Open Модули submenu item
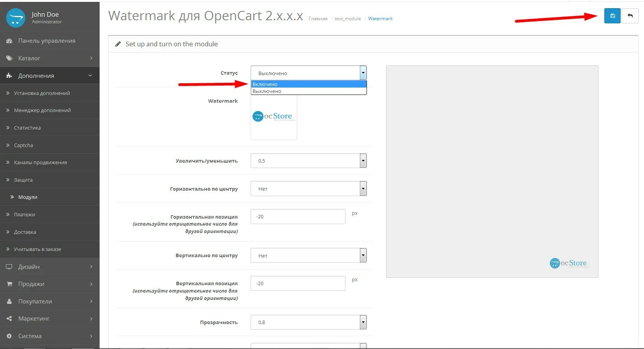Viewport: 644px width, 349px height. (50, 197)
